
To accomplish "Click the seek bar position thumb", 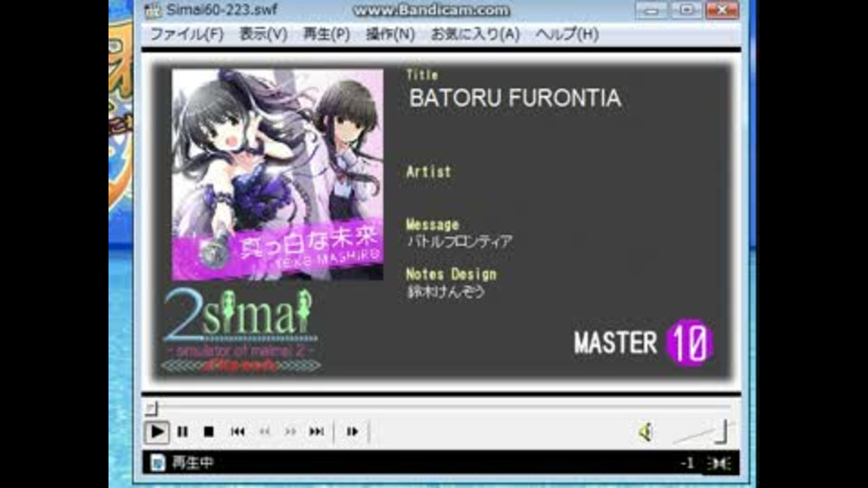I will tap(152, 408).
